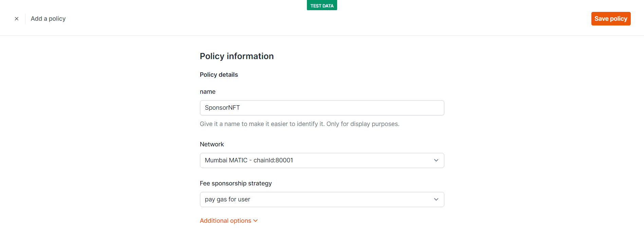Open the Fee sponsorship strategy dropdown

coord(321,199)
